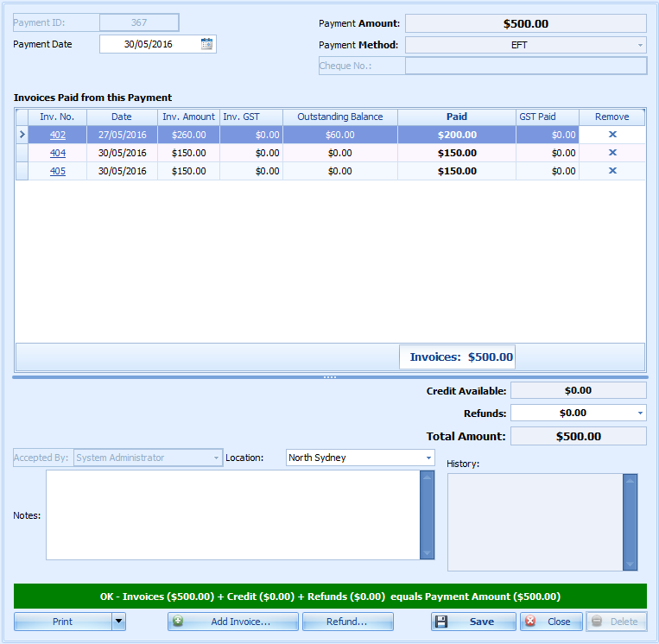659x644 pixels.
Task: Open invoice 405 link
Action: (x=58, y=171)
